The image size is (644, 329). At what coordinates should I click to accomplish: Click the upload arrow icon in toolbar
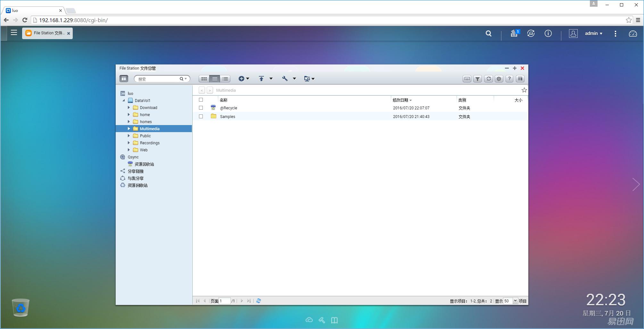pos(261,79)
